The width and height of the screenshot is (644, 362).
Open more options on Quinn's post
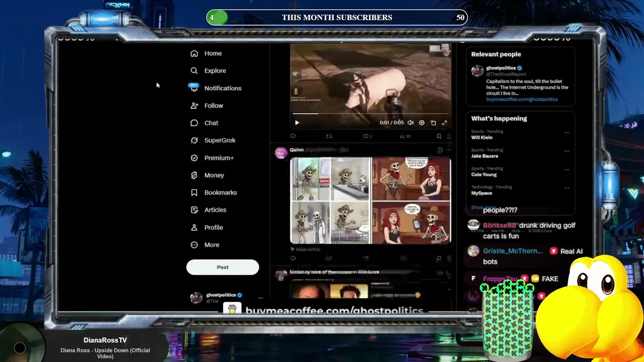coord(448,150)
